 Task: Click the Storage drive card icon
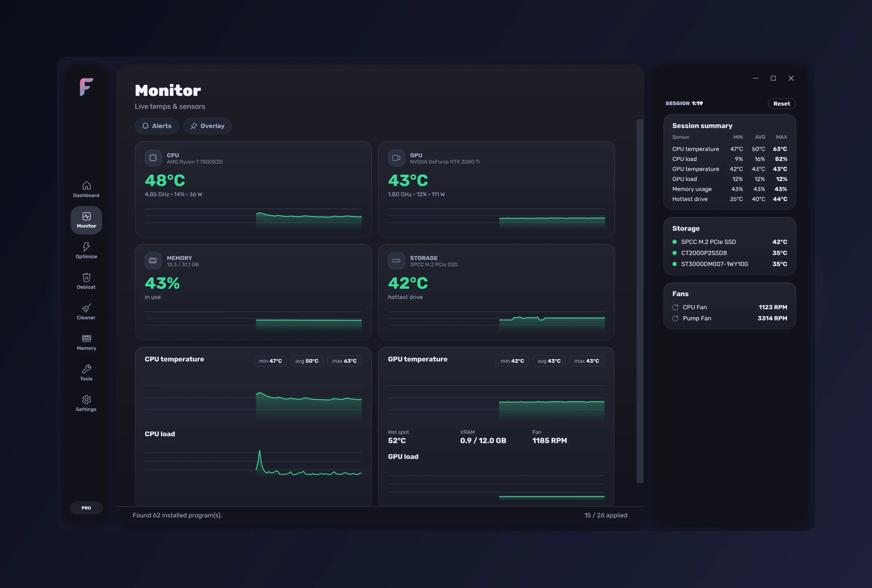click(x=396, y=261)
